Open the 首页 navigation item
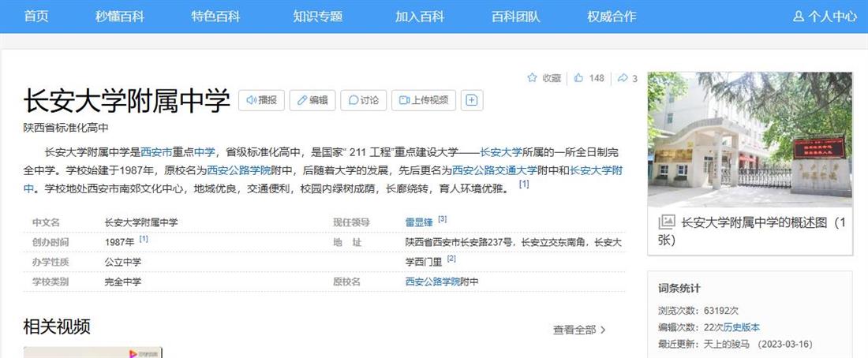Image resolution: width=868 pixels, height=358 pixels. (36, 17)
